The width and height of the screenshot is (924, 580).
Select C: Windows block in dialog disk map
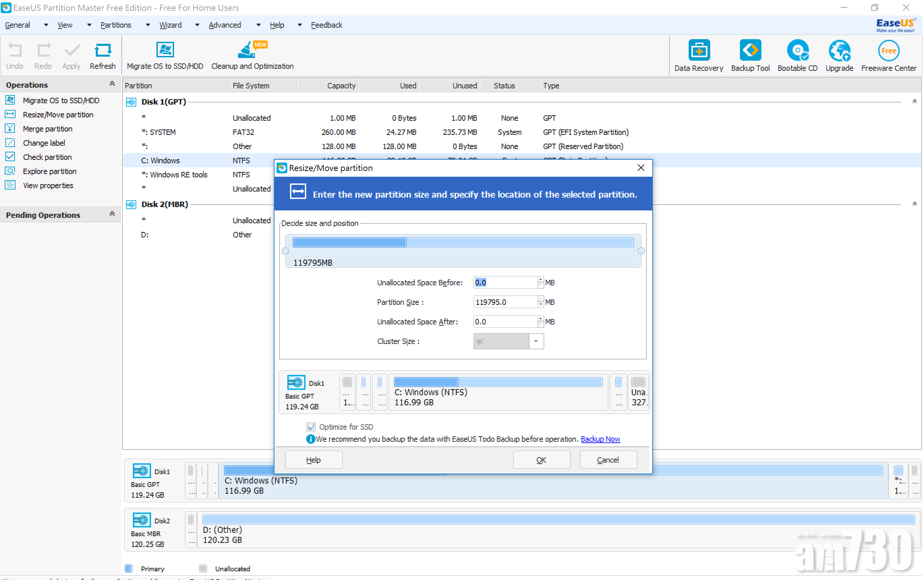[498, 392]
